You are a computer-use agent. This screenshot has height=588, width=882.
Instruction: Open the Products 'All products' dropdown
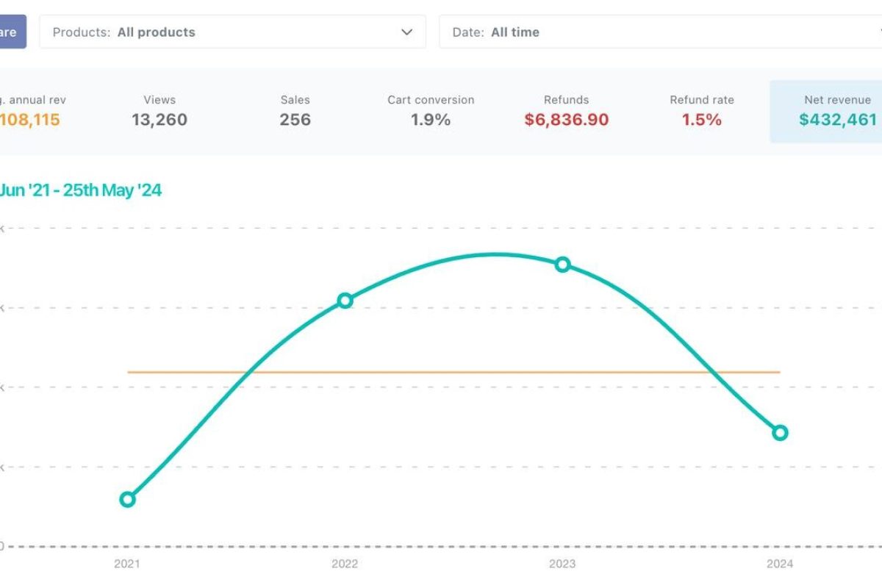pos(220,32)
